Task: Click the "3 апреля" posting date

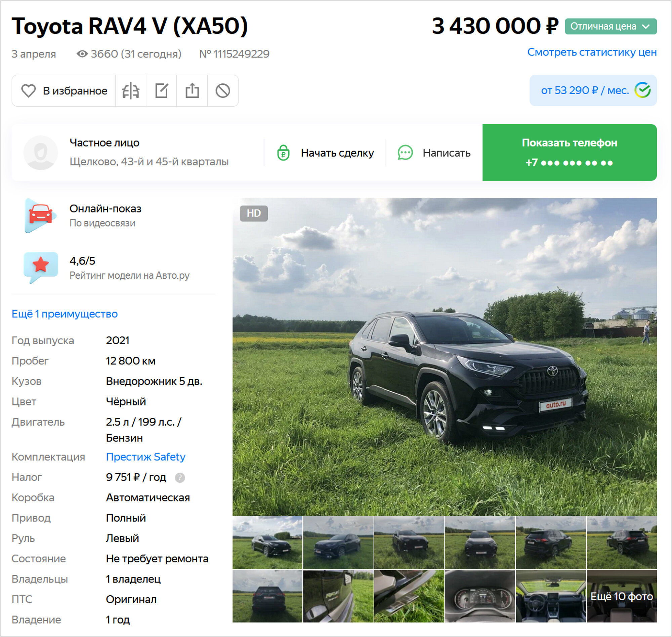Action: [34, 54]
